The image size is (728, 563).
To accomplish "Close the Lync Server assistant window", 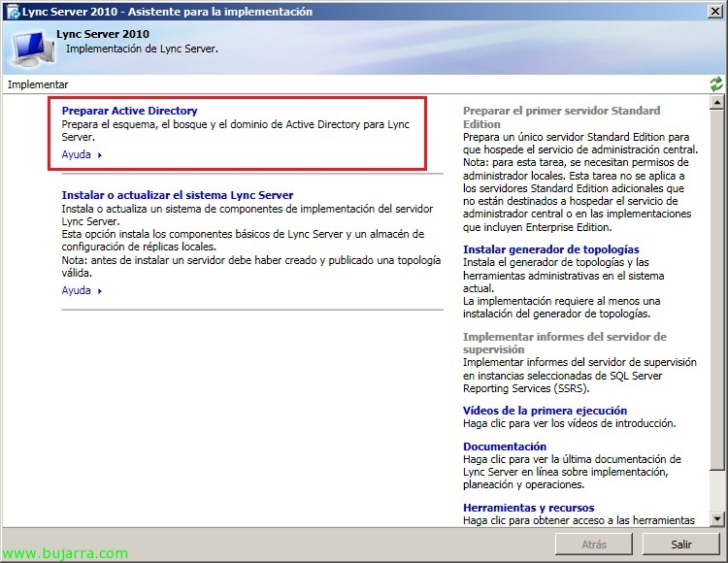I will coord(715,12).
